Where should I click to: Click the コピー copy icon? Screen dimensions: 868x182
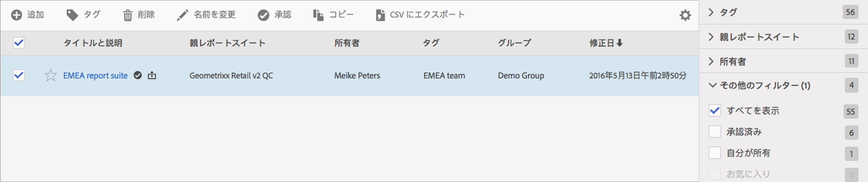click(x=318, y=15)
